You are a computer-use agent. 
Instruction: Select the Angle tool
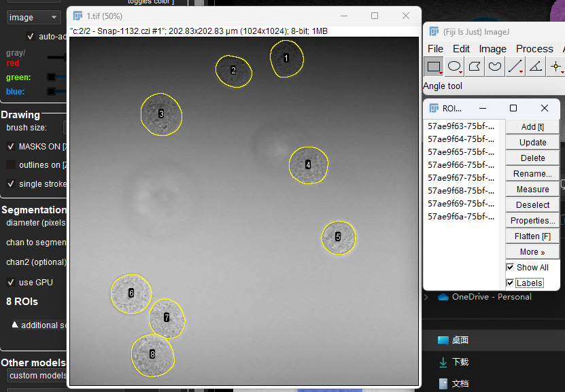coord(536,67)
